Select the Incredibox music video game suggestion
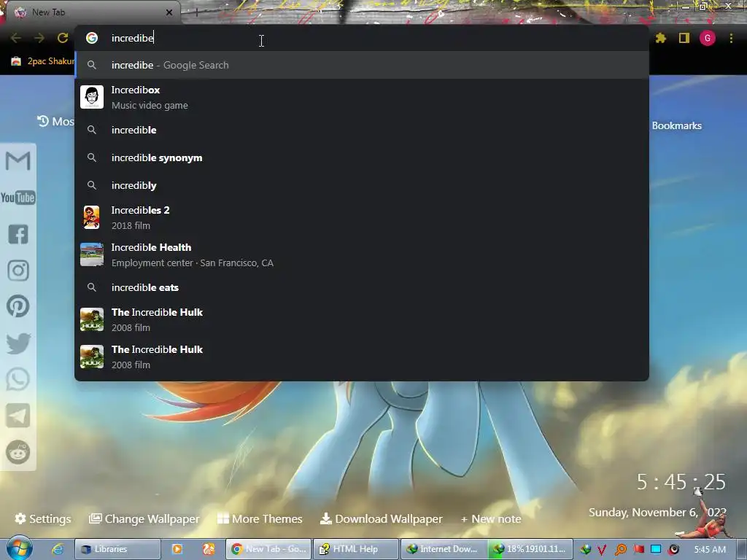747x560 pixels. (362, 97)
